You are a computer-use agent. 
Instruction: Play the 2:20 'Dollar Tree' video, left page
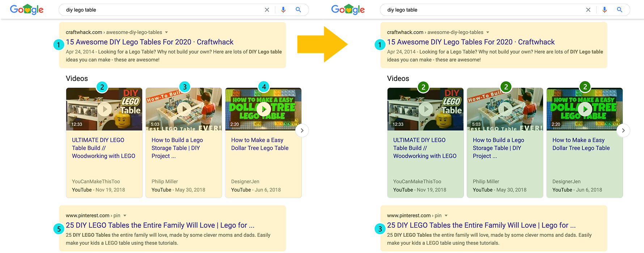point(263,109)
